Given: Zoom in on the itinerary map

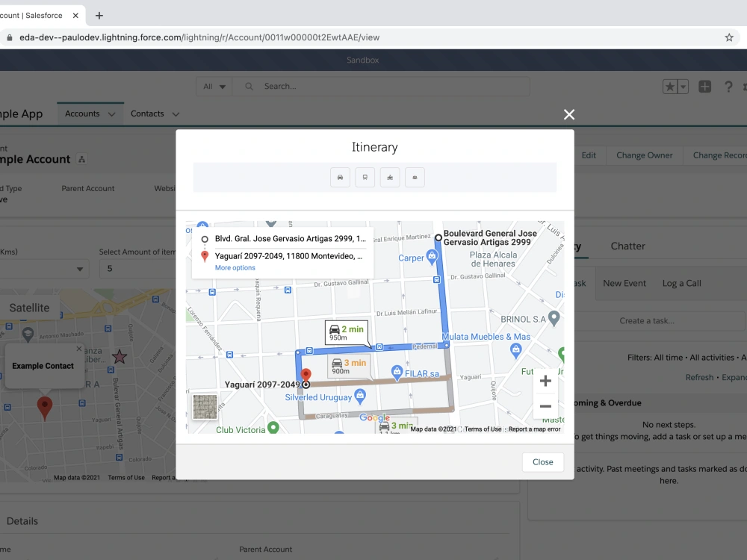Looking at the screenshot, I should (545, 381).
